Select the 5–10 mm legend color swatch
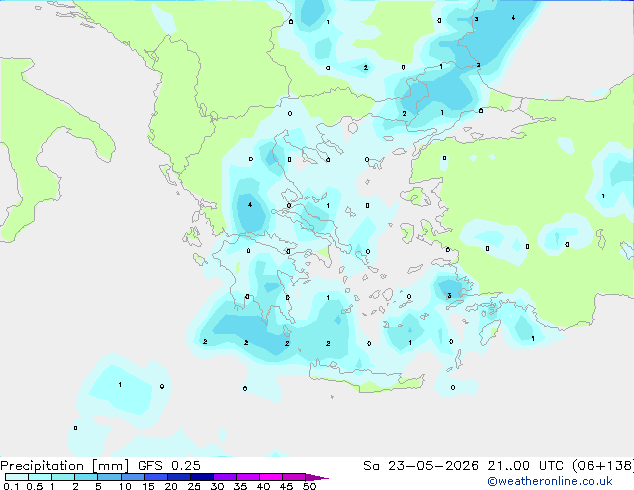This screenshot has width=634, height=490. tap(109, 477)
